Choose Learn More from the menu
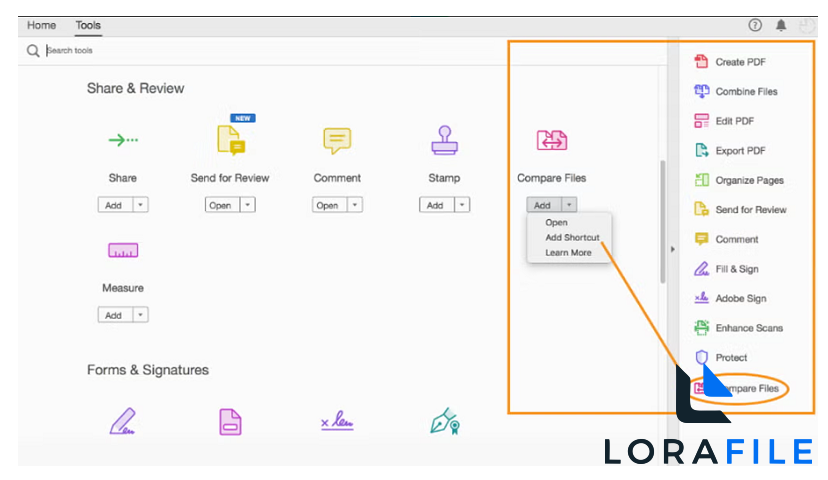828x480 pixels. [568, 252]
